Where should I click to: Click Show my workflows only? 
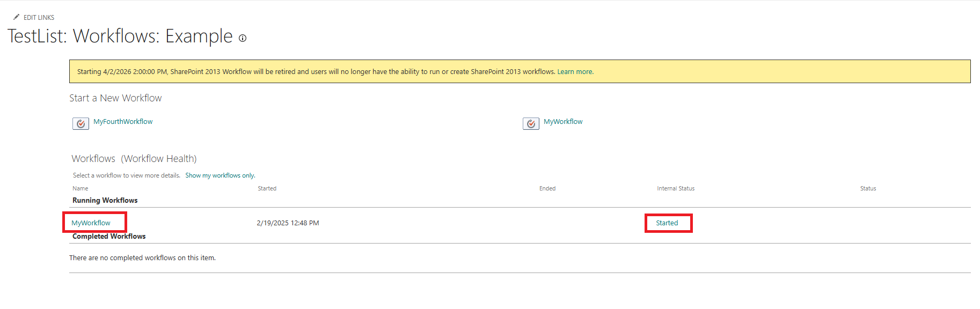click(220, 175)
